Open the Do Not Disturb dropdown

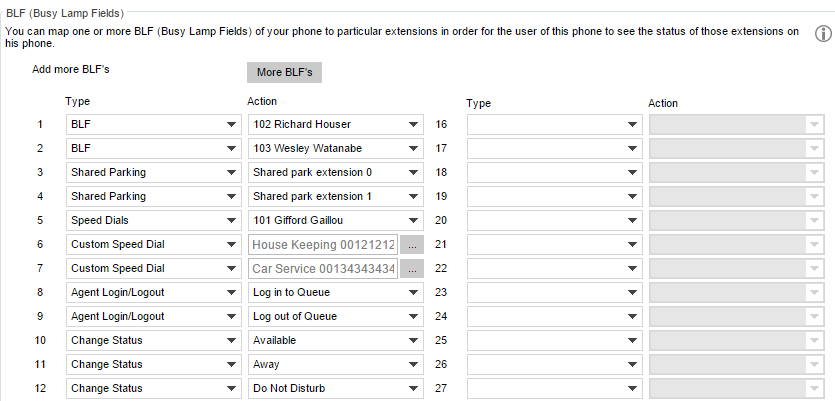click(336, 388)
